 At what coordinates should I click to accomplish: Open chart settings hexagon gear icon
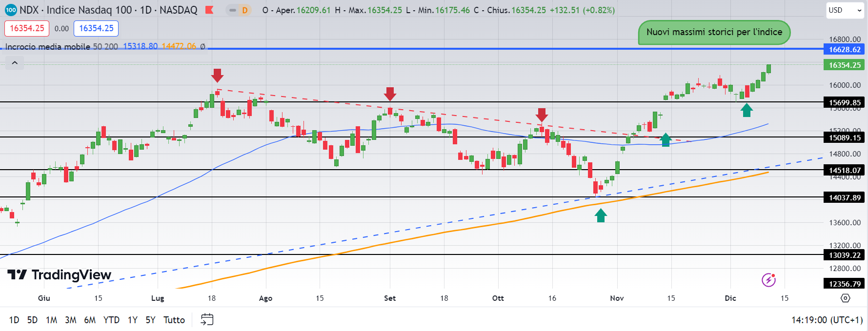click(x=846, y=298)
